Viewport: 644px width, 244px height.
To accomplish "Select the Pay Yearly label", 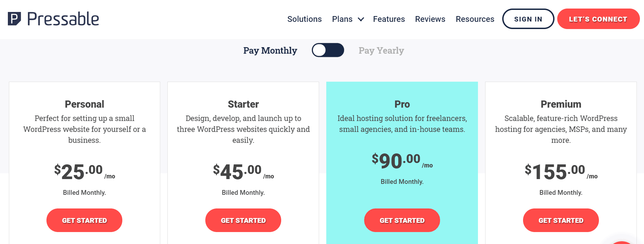I will click(381, 51).
